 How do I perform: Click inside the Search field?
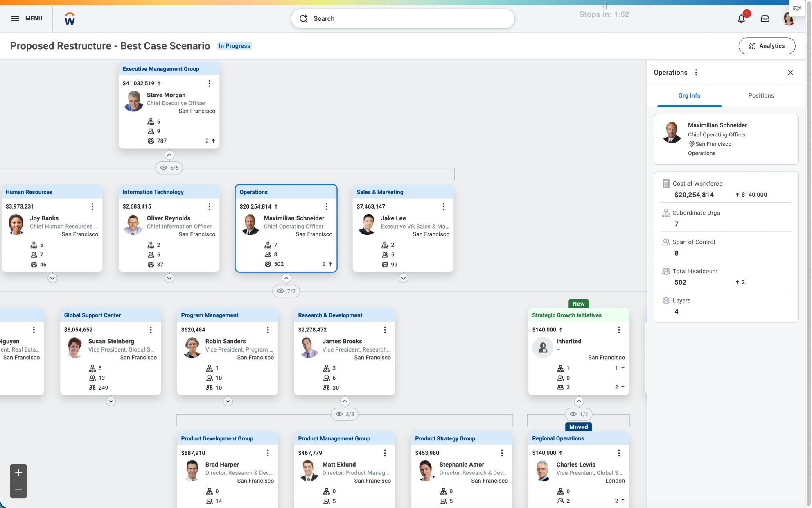tap(403, 18)
